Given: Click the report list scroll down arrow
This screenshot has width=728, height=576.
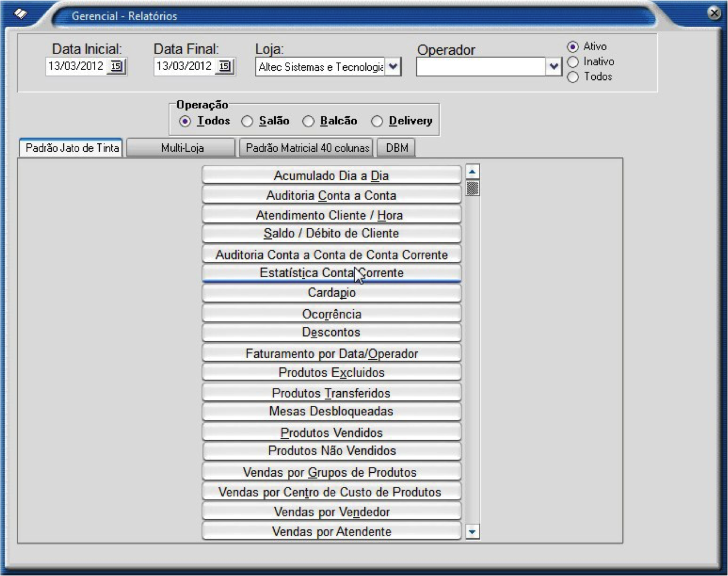Looking at the screenshot, I should pos(472,532).
